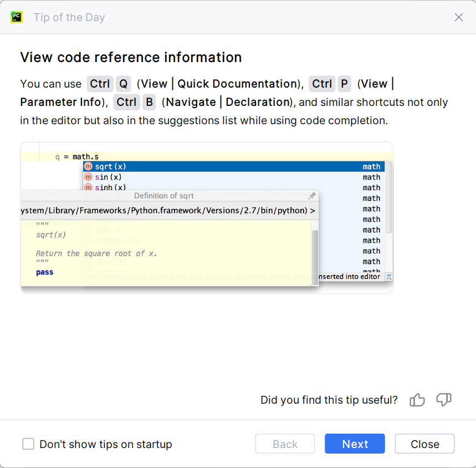Enable "Don't show tips on startup" checkbox
The width and height of the screenshot is (476, 468).
(28, 444)
